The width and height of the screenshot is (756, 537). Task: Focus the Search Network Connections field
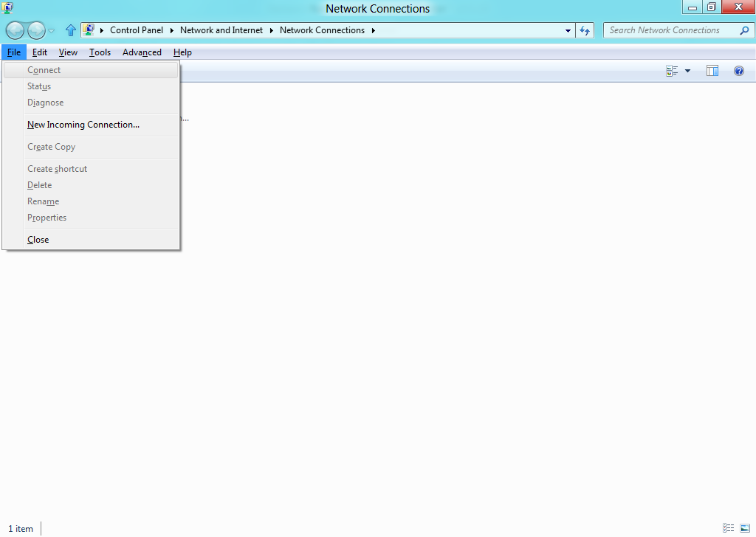click(672, 30)
